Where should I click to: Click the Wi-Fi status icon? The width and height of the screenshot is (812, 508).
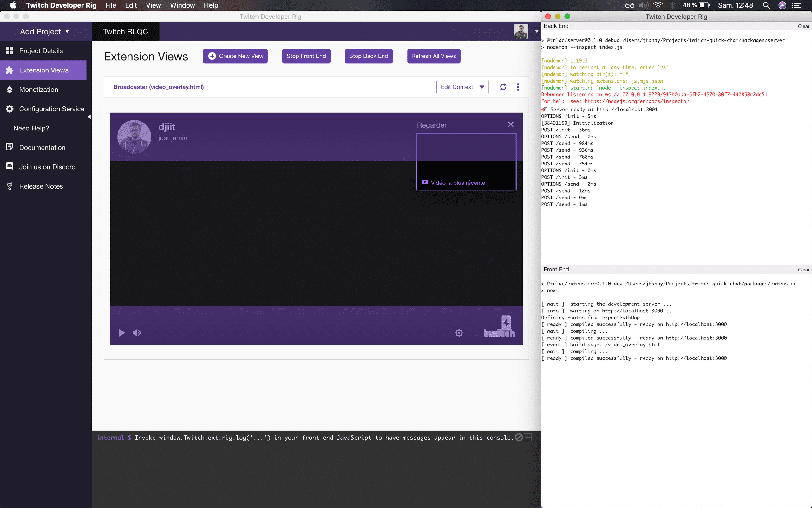[658, 5]
